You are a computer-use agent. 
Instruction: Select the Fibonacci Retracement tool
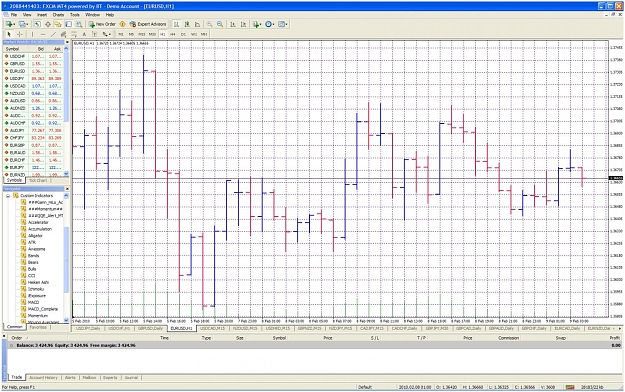[74, 34]
